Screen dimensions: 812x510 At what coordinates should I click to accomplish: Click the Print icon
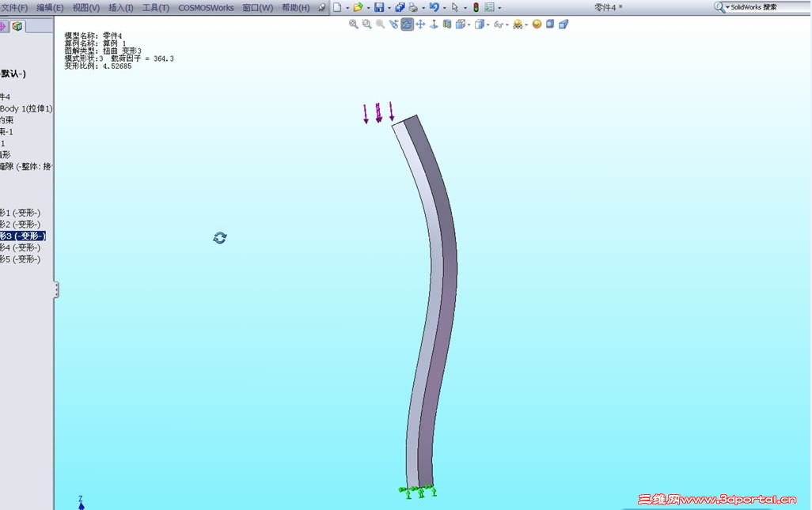[413, 7]
